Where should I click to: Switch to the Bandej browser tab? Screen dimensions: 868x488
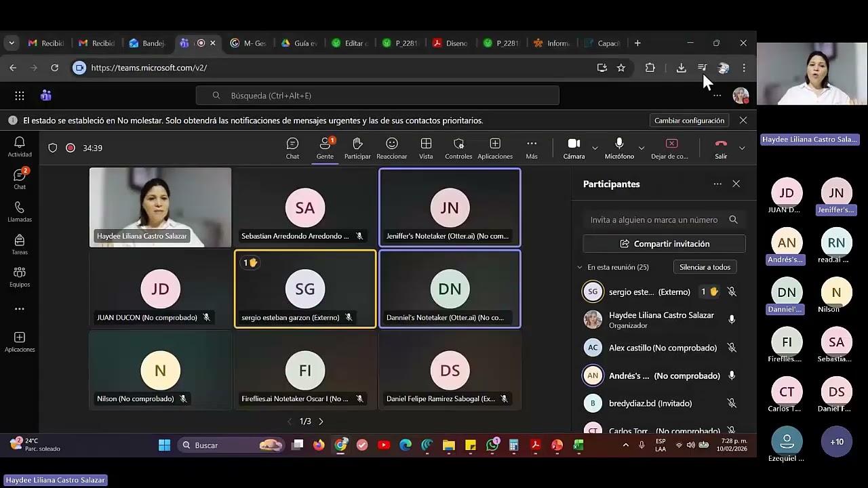[148, 43]
